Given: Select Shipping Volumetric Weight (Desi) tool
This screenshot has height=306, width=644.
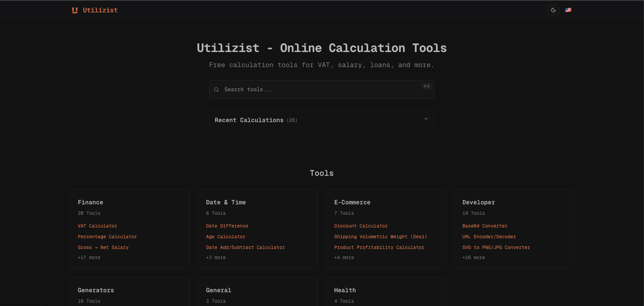Looking at the screenshot, I should (380, 237).
